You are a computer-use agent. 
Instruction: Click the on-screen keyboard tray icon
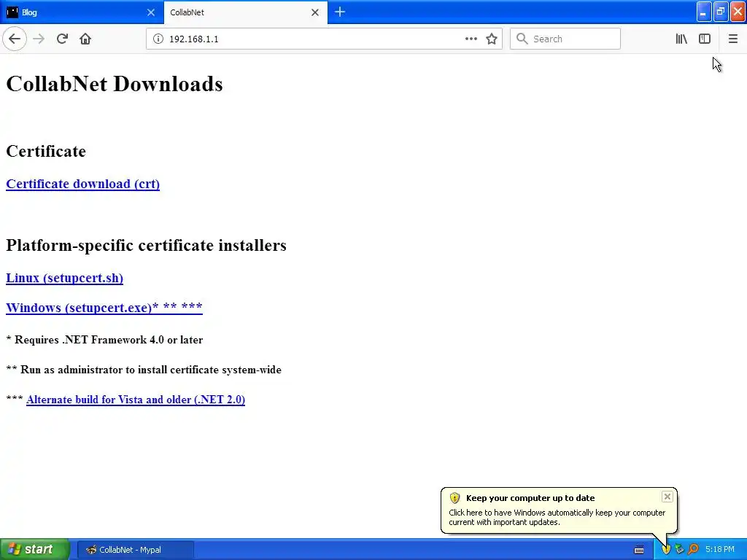coord(639,550)
